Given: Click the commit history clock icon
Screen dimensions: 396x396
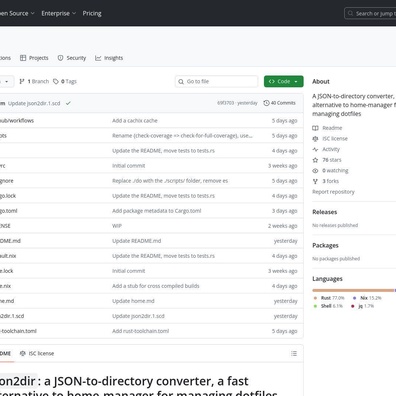Looking at the screenshot, I should [266, 103].
